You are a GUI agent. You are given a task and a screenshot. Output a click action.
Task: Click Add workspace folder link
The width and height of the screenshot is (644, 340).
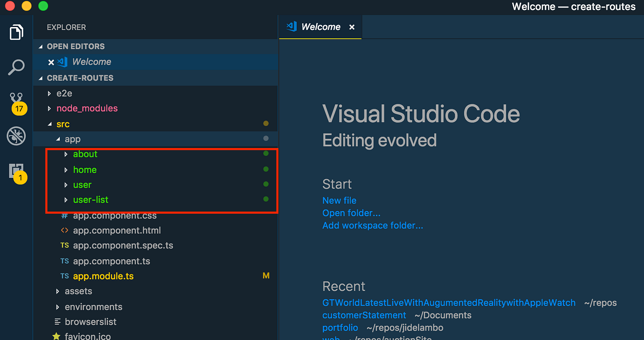(x=373, y=225)
